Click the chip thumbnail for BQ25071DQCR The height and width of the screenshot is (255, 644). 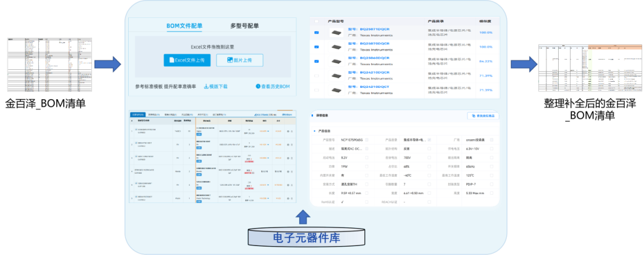coord(336,32)
